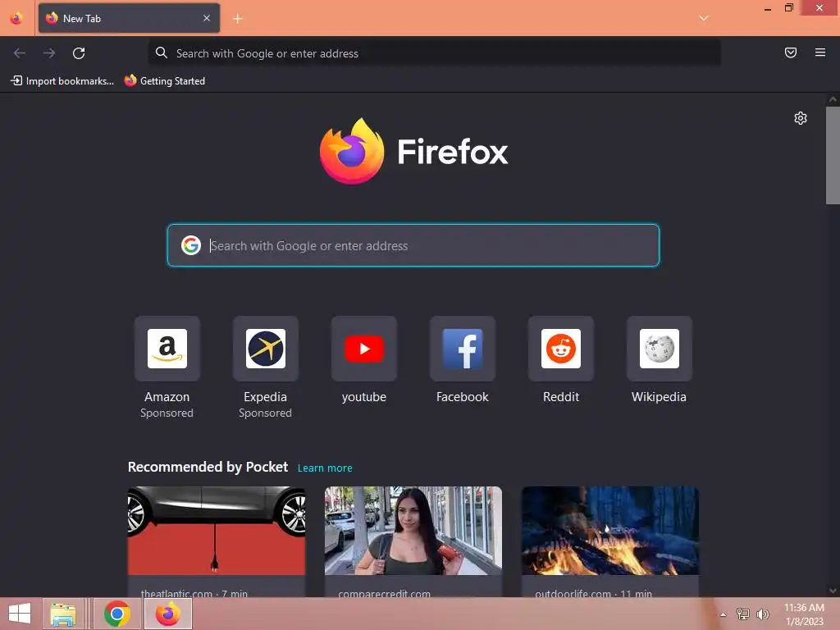Click the address bar magnifier icon
This screenshot has width=840, height=630.
pos(162,52)
